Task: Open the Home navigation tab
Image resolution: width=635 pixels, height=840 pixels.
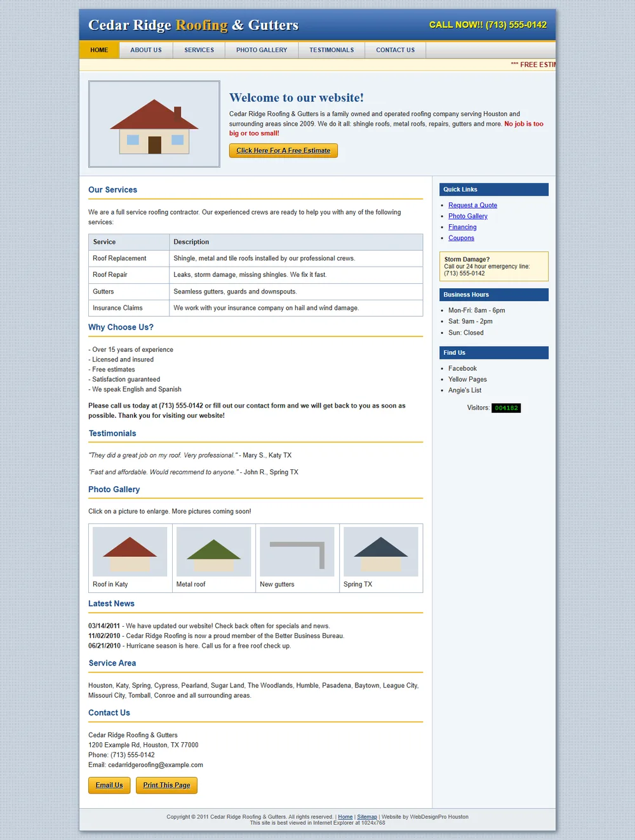Action: click(x=99, y=50)
